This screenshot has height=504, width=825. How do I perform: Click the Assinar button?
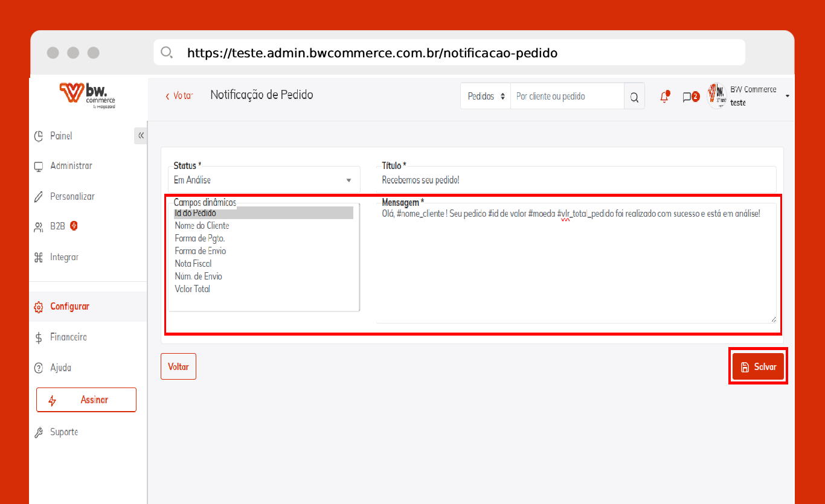pos(86,400)
